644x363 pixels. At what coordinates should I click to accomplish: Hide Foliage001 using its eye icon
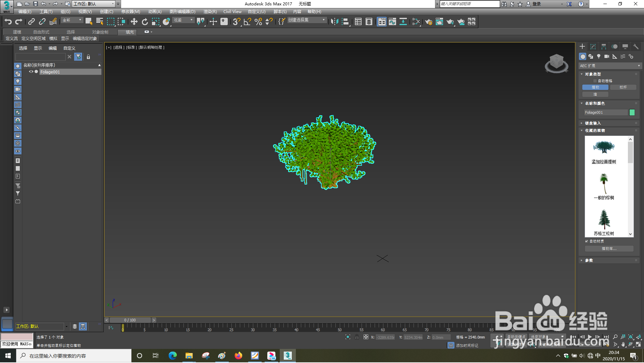[x=31, y=72]
